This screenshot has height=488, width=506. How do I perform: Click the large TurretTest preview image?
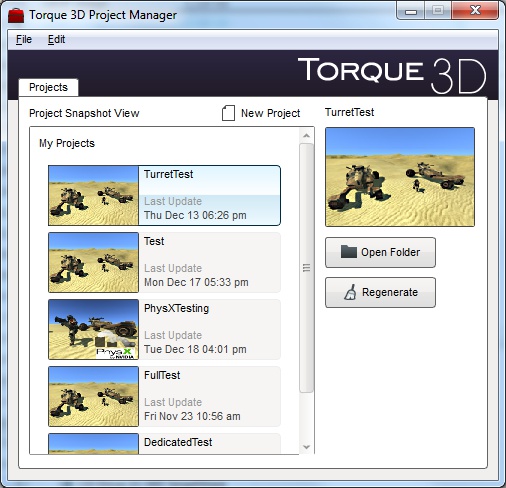pos(400,177)
